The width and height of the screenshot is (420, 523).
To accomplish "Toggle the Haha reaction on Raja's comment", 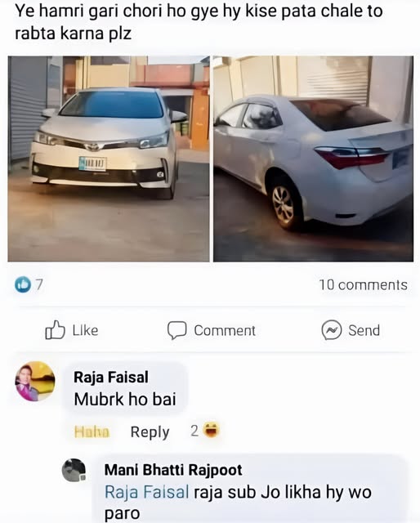I will (92, 432).
